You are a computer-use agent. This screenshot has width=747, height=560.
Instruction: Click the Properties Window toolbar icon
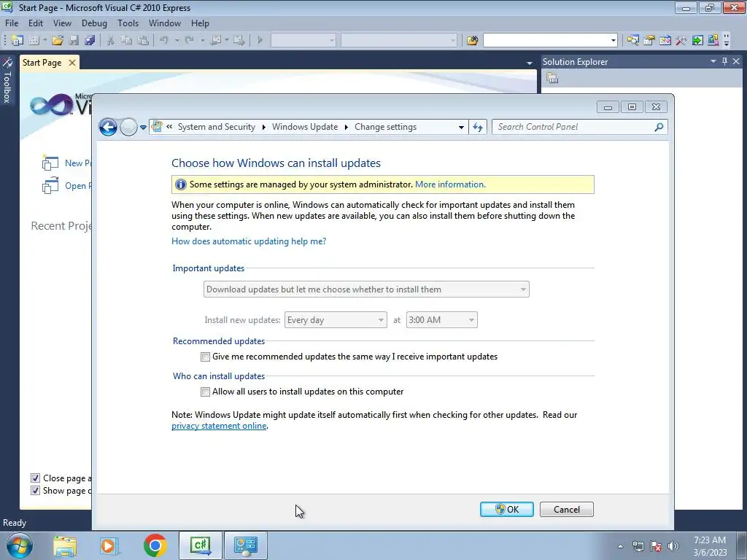pos(649,41)
